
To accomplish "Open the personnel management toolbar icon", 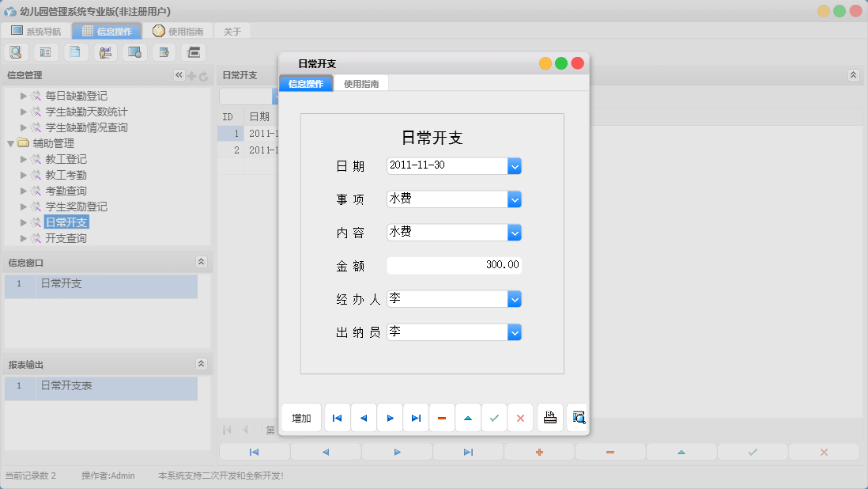I will (104, 51).
